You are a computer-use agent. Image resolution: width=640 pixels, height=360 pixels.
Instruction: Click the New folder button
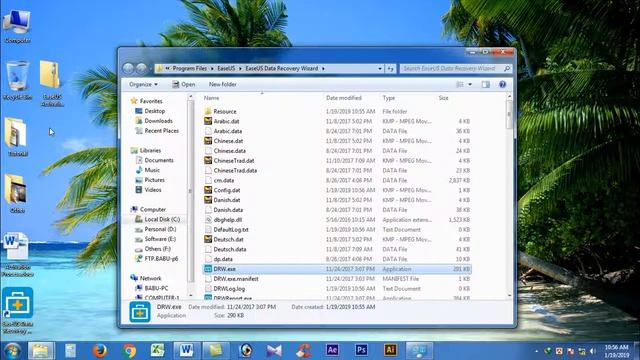222,84
